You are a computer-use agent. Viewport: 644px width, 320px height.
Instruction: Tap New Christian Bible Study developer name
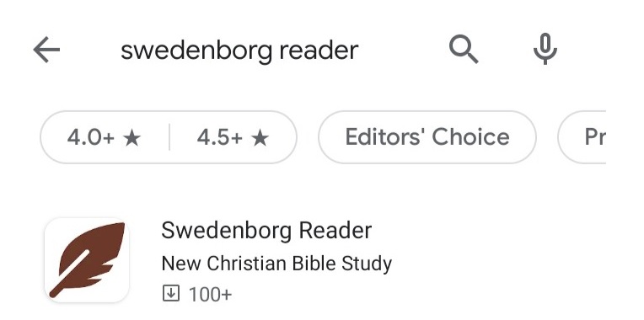tap(276, 264)
